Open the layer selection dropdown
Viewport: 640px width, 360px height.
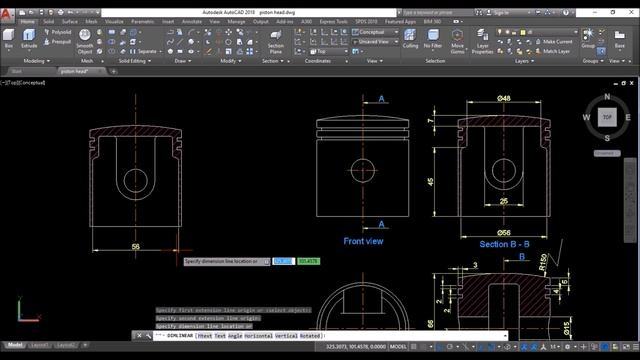[537, 32]
